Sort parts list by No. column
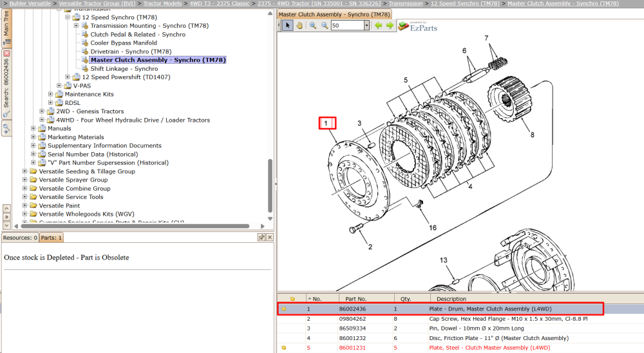644x353 pixels. (x=323, y=299)
